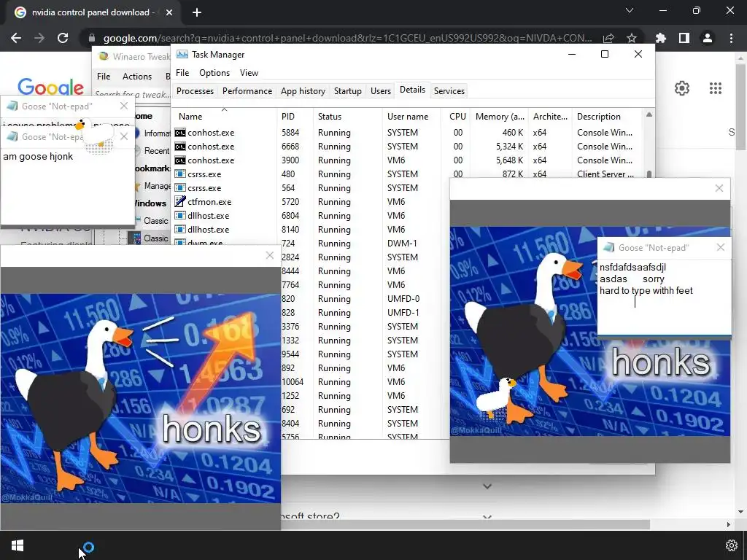The width and height of the screenshot is (747, 560).
Task: Open Google search settings gear
Action: 682,88
